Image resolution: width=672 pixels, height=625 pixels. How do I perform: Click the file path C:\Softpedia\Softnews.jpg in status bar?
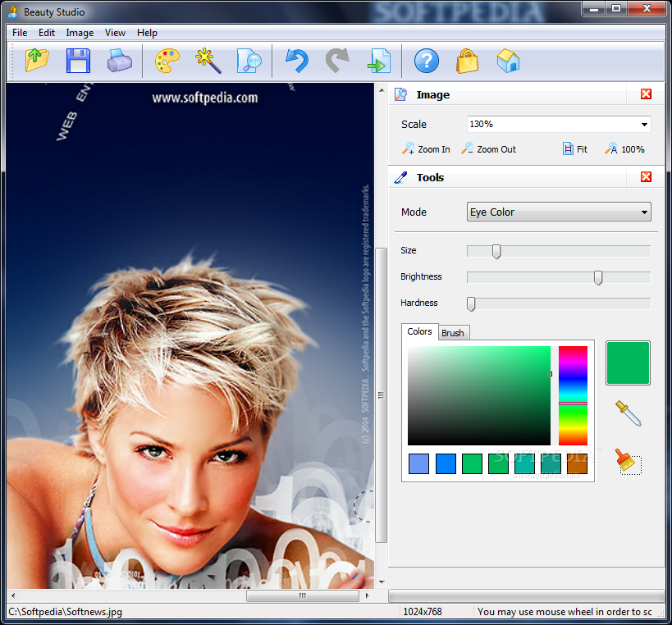(x=65, y=612)
